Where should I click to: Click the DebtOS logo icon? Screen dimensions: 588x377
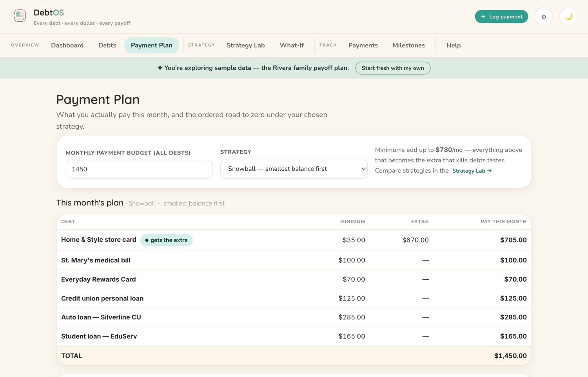[20, 16]
